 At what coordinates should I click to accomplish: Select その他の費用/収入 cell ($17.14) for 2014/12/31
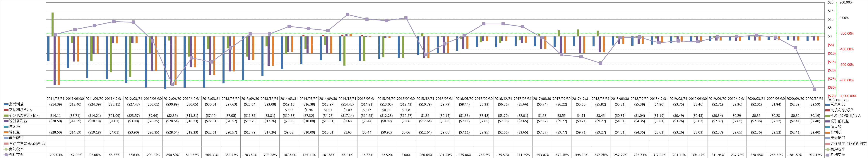pos(348,116)
